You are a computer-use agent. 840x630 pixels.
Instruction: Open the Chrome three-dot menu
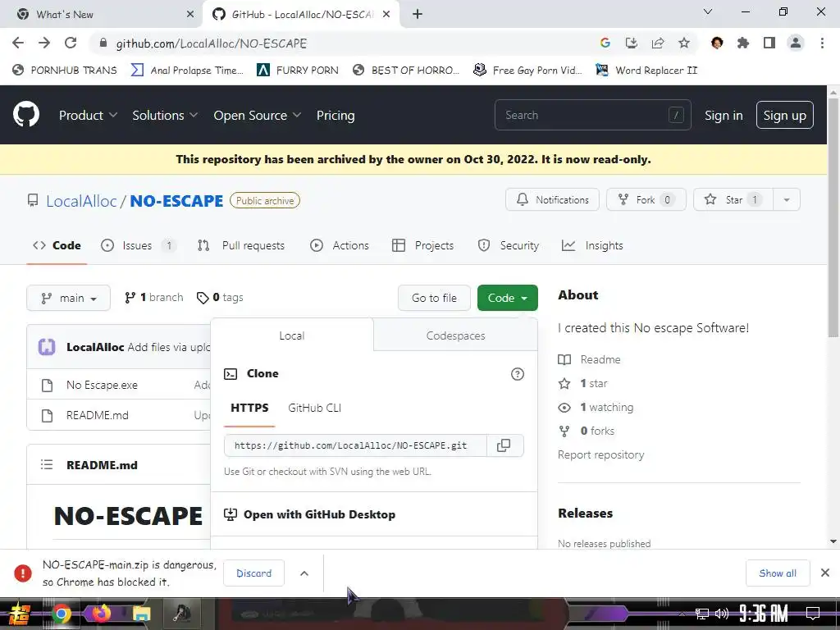pos(822,43)
